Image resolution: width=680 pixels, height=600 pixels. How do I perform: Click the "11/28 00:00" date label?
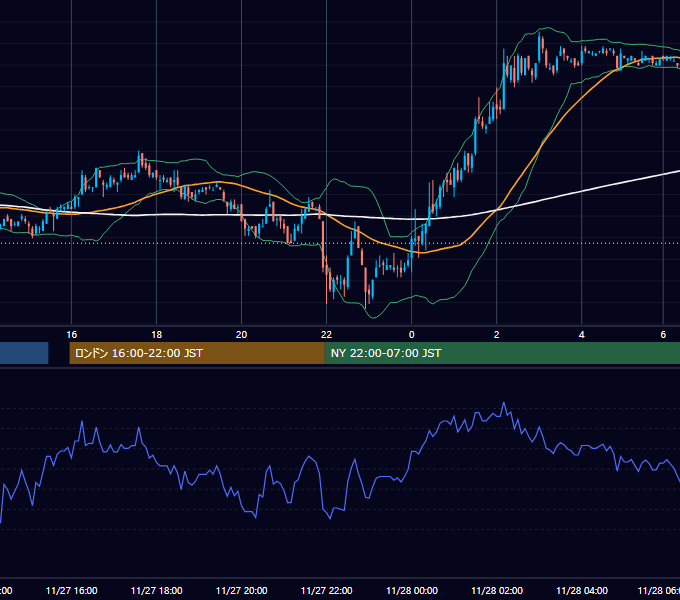click(x=412, y=590)
